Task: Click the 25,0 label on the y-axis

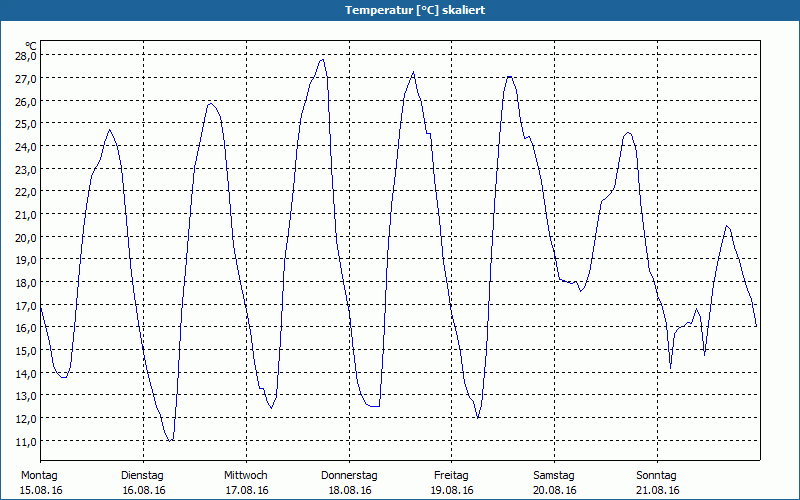Action: (26, 124)
